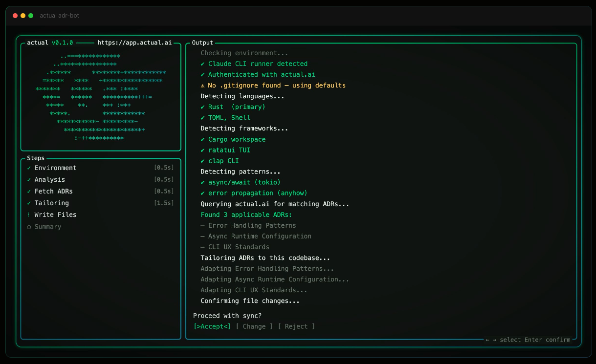The width and height of the screenshot is (596, 364).
Task: Select the Accept option
Action: pos(212,326)
